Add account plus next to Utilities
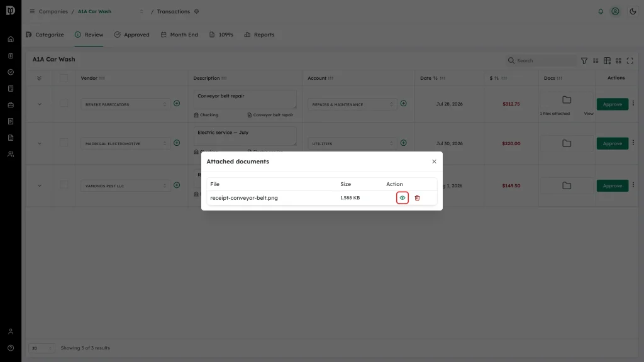Screen dimensions: 644x362 pos(403,143)
